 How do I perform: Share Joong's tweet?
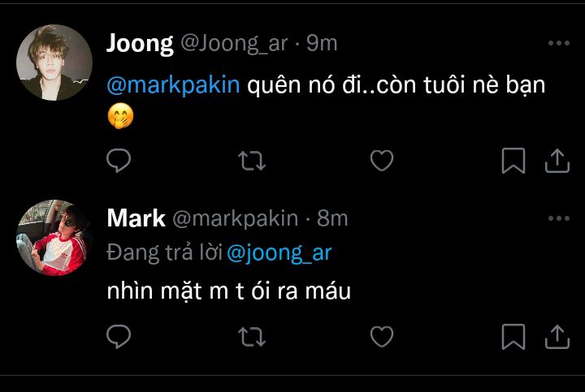[557, 162]
